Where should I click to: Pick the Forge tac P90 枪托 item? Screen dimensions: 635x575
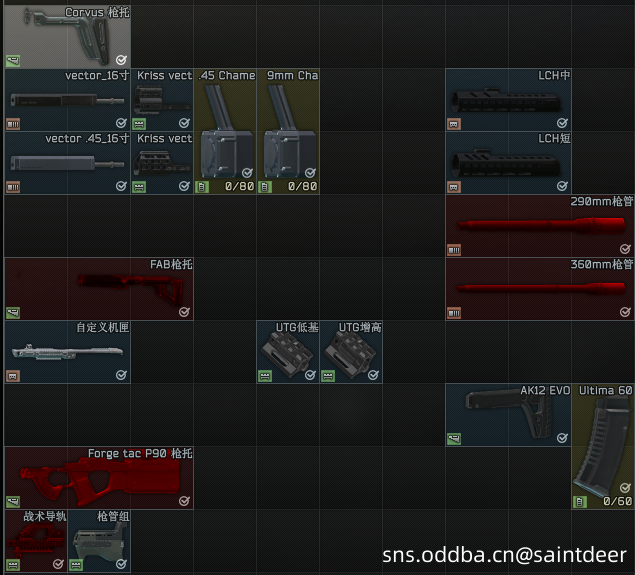tap(99, 478)
